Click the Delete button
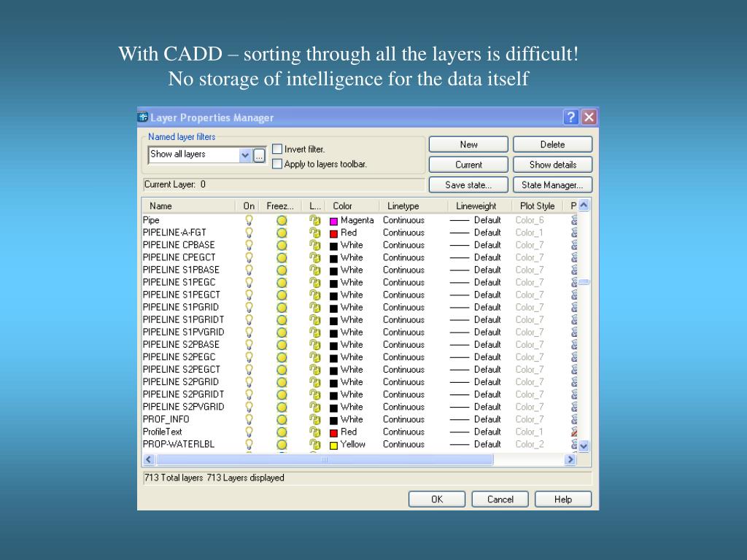The height and width of the screenshot is (560, 747). (x=553, y=144)
